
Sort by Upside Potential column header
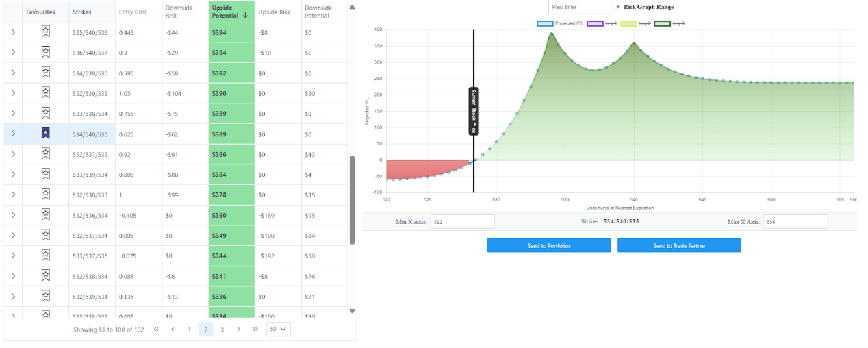click(x=231, y=12)
